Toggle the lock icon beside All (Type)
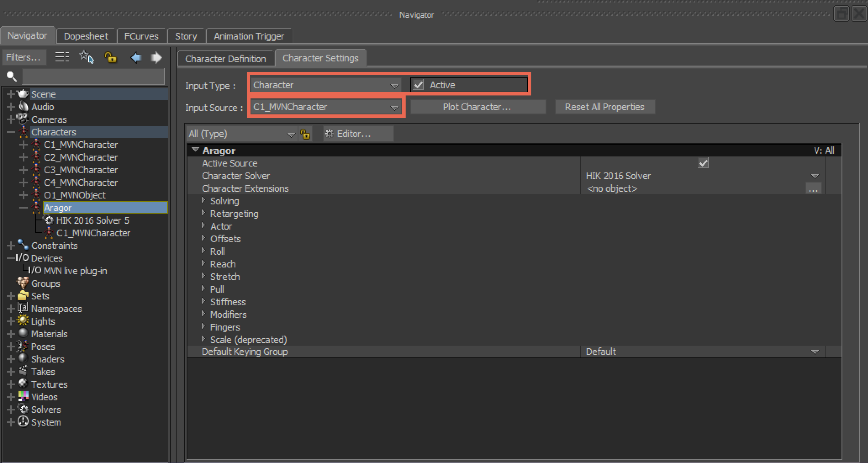The height and width of the screenshot is (463, 868). point(305,134)
